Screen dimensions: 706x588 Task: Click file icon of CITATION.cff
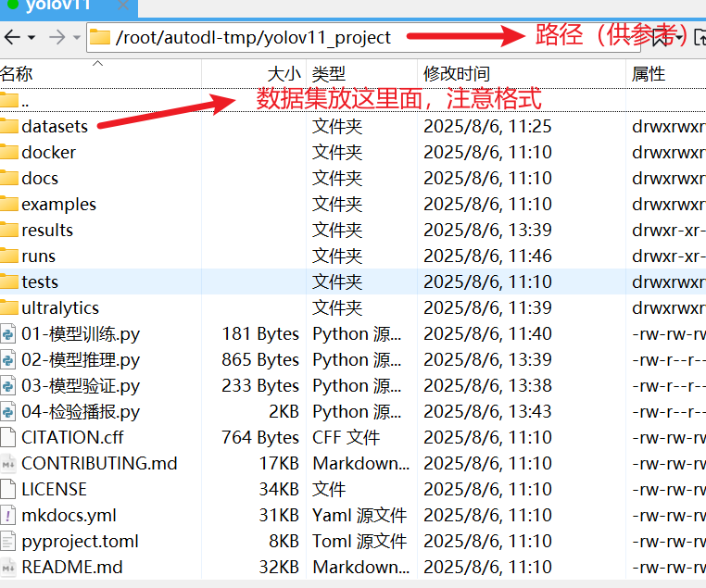pyautogui.click(x=7, y=437)
